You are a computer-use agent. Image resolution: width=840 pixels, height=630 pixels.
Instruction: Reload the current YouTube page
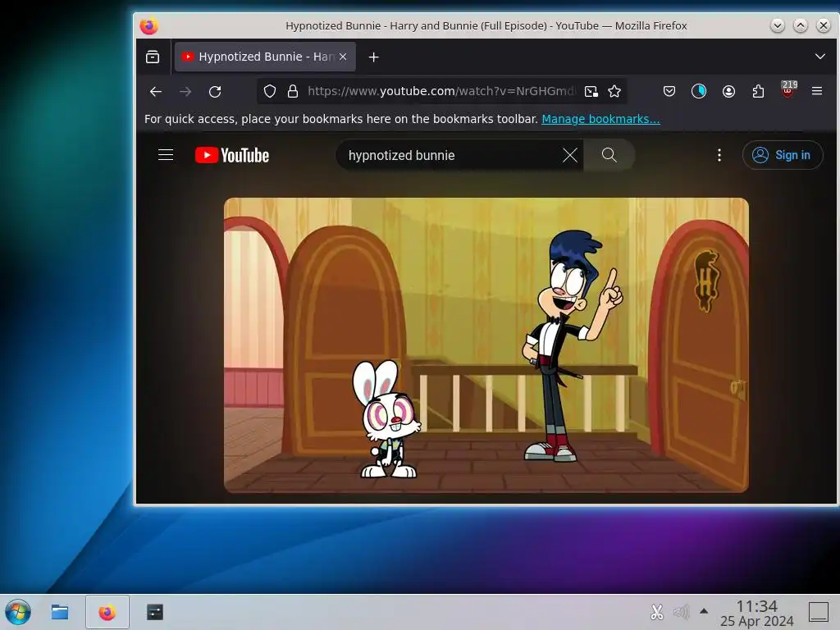(215, 92)
